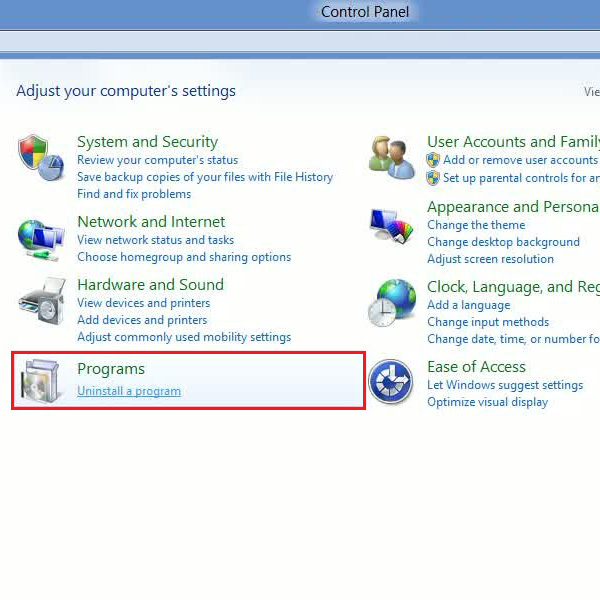Select Save backup copies with File History

pyautogui.click(x=205, y=177)
